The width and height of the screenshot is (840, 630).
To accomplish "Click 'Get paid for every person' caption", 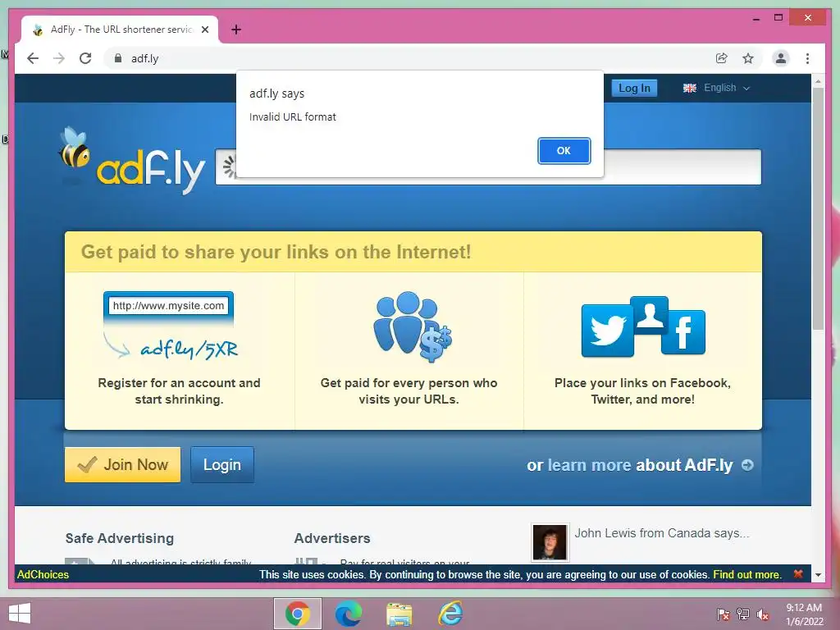I will click(x=409, y=391).
